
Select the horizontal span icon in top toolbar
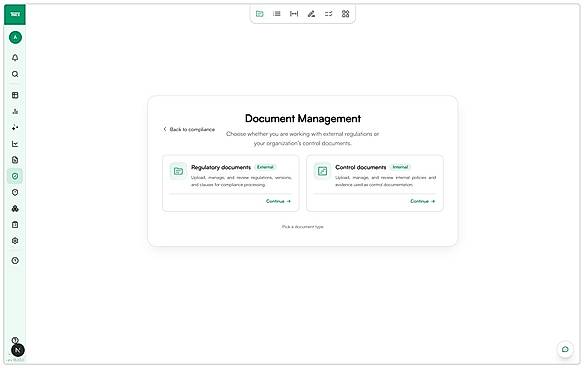pyautogui.click(x=294, y=14)
